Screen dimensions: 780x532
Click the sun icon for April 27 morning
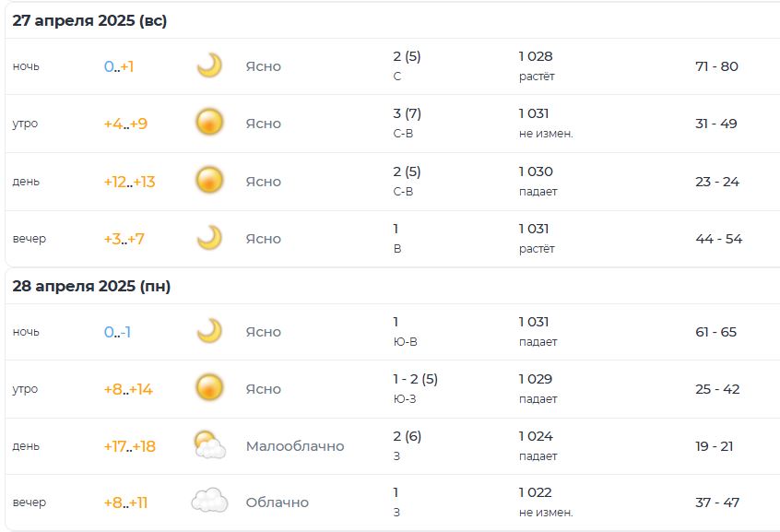(x=209, y=123)
